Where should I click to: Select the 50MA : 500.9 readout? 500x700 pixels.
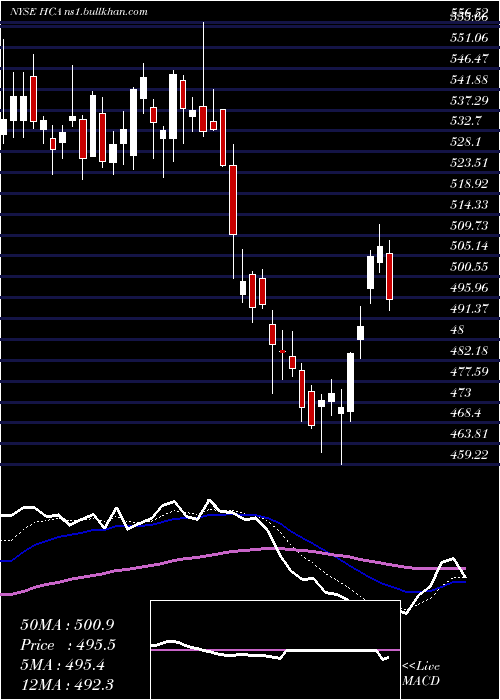coord(68,625)
